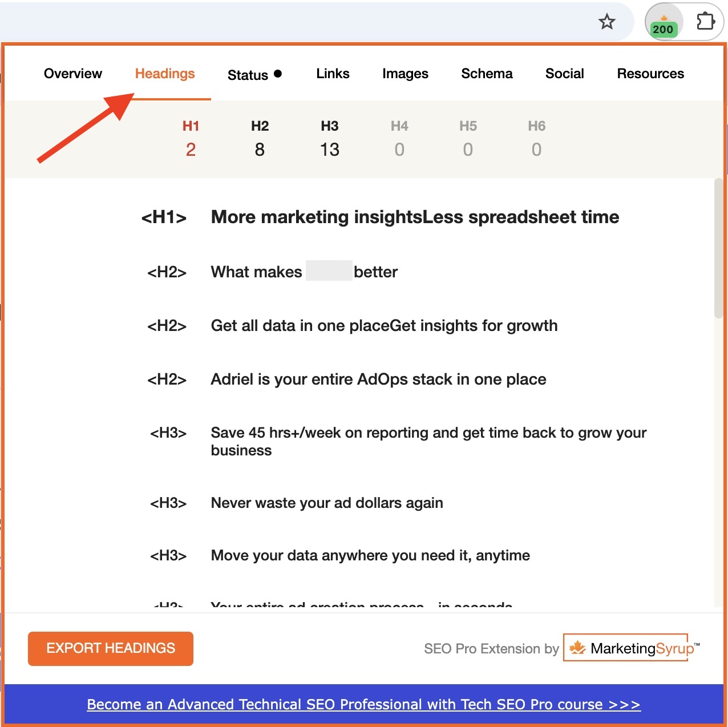Filter headings by H2 count

coord(260,139)
